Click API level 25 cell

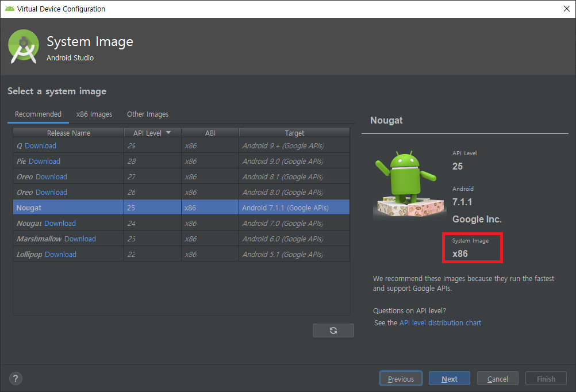[152, 207]
